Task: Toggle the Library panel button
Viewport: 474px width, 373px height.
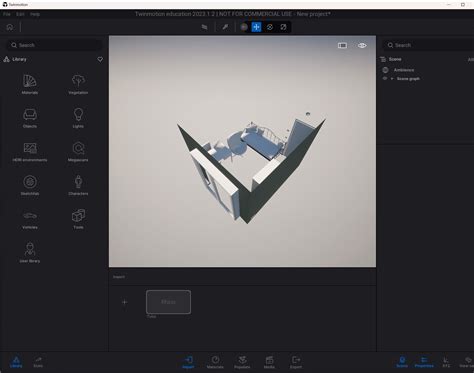Action: 16,362
